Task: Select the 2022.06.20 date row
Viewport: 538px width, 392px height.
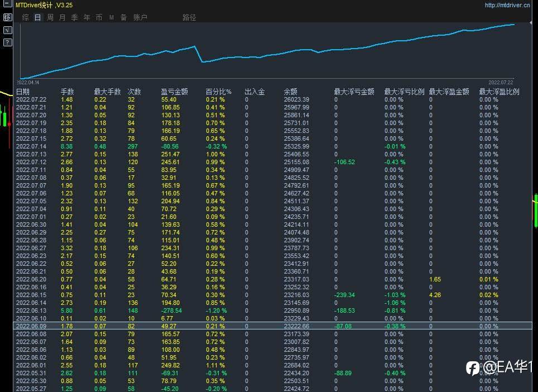Action: 273,279
